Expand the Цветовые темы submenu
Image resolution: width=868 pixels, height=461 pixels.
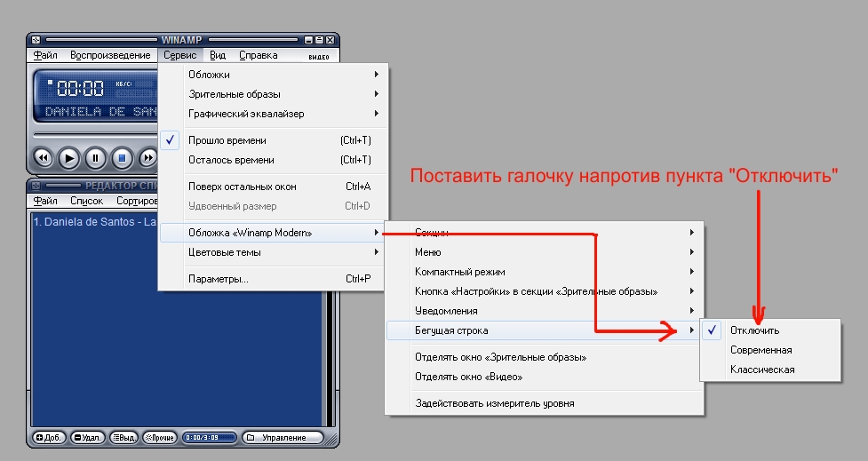click(x=274, y=252)
